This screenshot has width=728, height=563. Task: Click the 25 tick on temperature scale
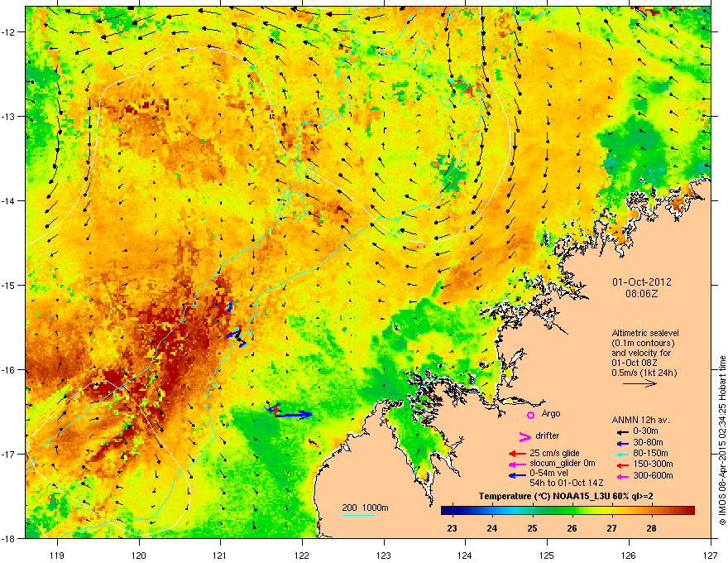click(x=532, y=528)
